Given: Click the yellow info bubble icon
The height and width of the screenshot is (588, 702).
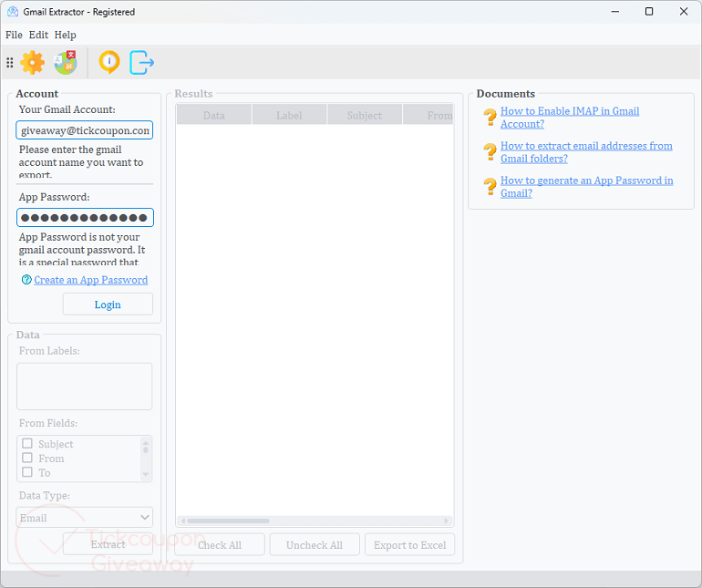Looking at the screenshot, I should click(109, 62).
